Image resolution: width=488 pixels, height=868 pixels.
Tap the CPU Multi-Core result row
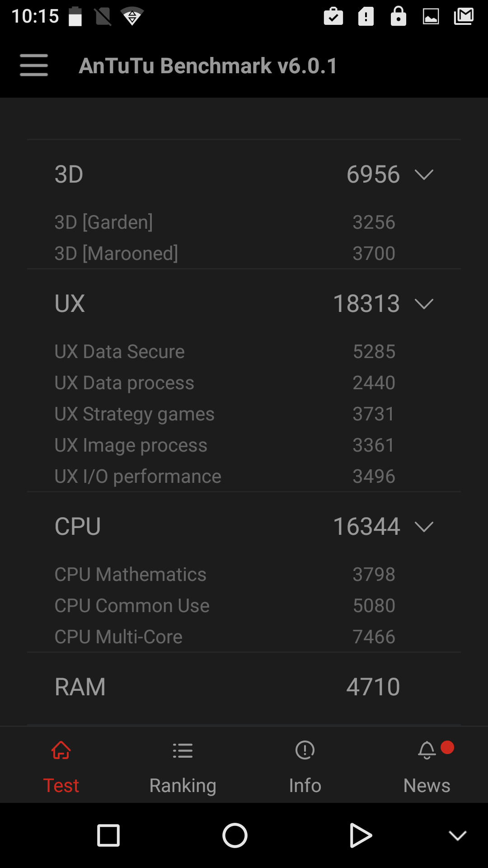coord(244,637)
